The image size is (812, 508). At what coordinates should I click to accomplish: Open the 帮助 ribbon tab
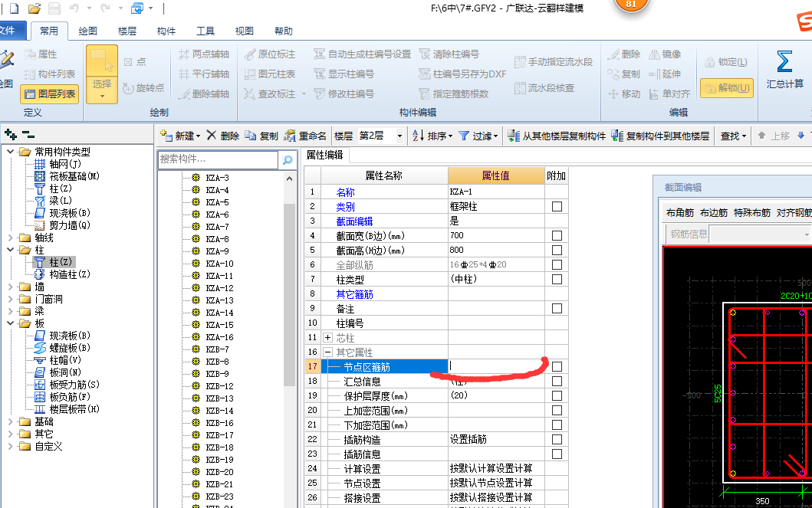point(283,31)
